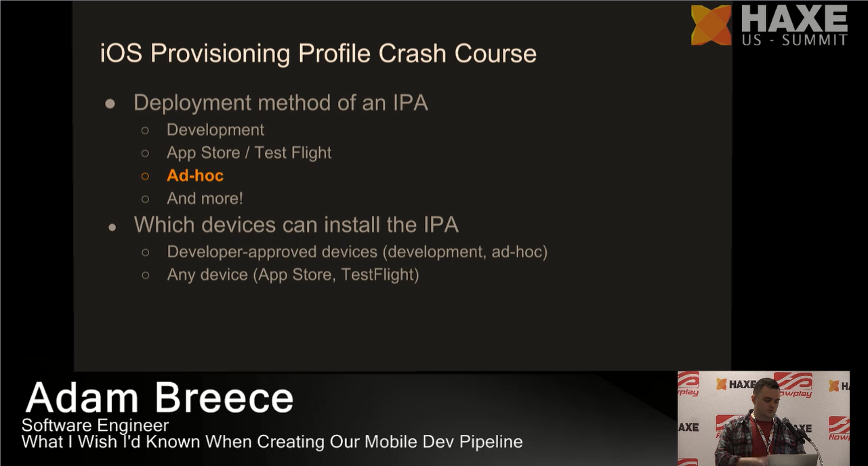Click the Developer-approved devices line

click(x=357, y=252)
